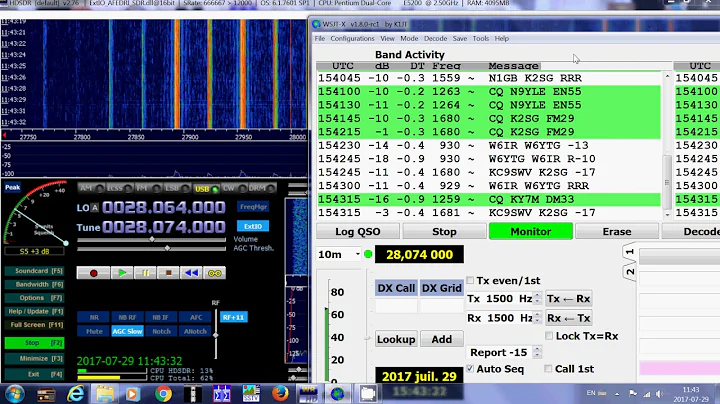
Task: Open the WSJT-X Save menu
Action: point(460,39)
